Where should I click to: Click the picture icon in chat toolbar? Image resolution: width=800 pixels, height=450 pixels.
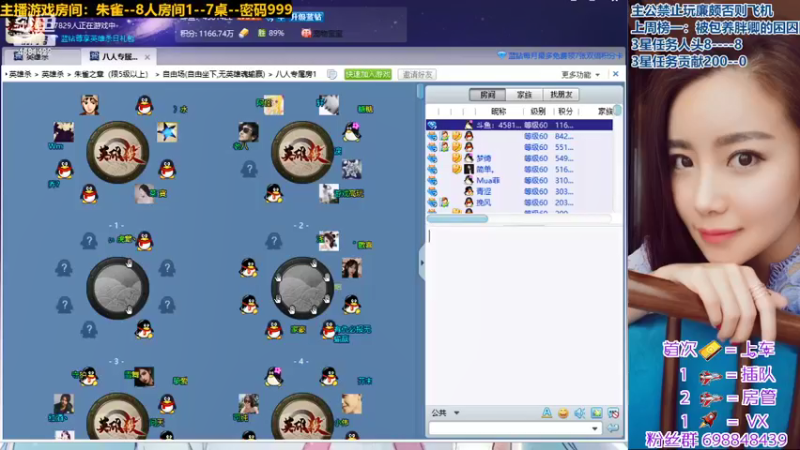click(596, 413)
